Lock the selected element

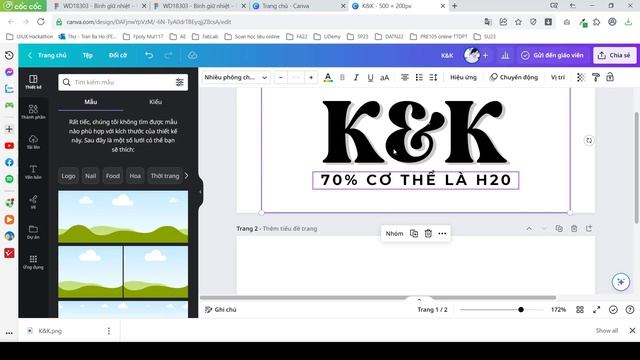pos(610,77)
